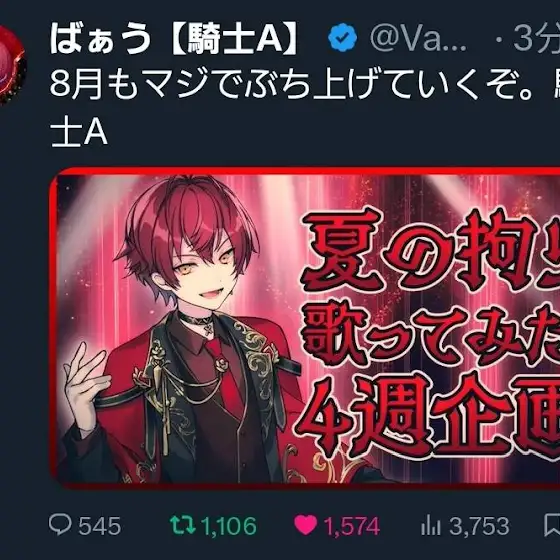The width and height of the screenshot is (560, 560).
Task: Click the 545 reply count
Action: point(100,526)
